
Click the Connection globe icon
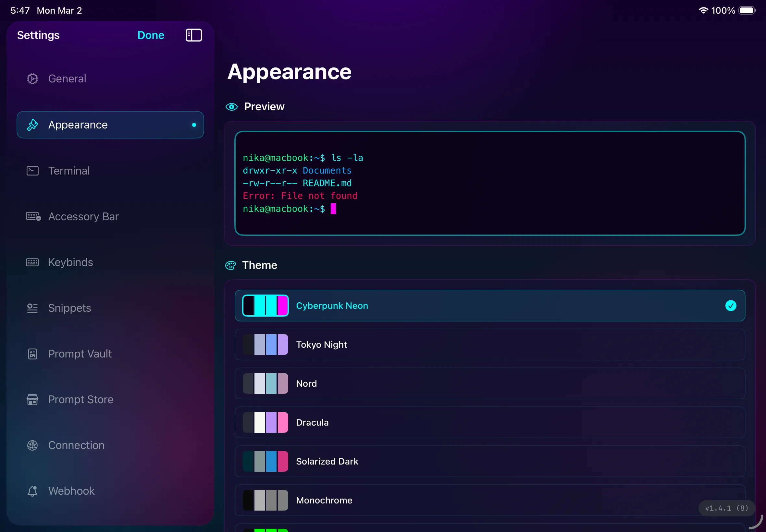32,445
